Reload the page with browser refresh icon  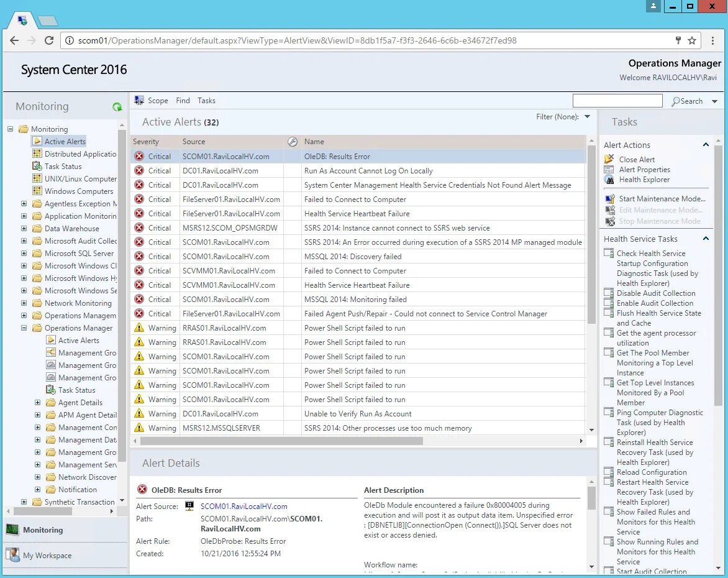[48, 40]
